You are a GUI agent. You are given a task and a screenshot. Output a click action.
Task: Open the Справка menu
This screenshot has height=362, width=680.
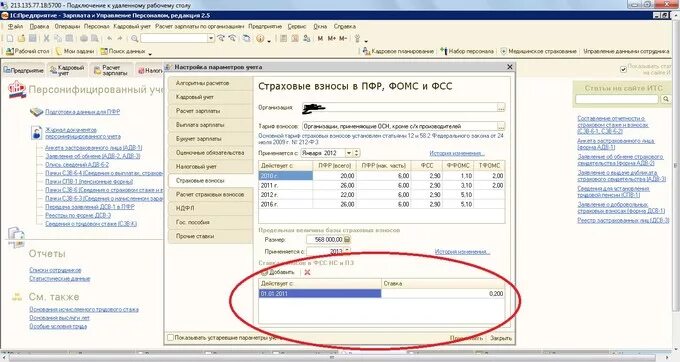pyautogui.click(x=345, y=26)
